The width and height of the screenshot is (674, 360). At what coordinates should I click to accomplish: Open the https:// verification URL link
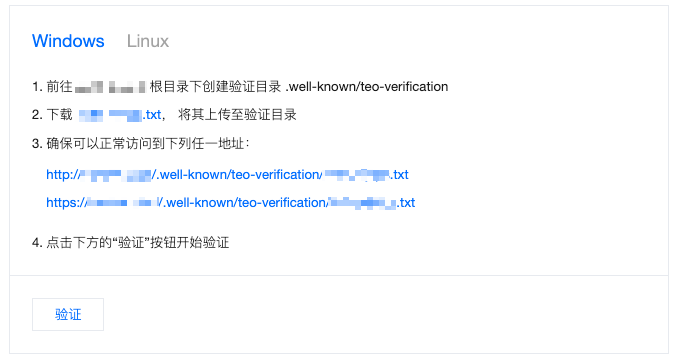[x=230, y=202]
